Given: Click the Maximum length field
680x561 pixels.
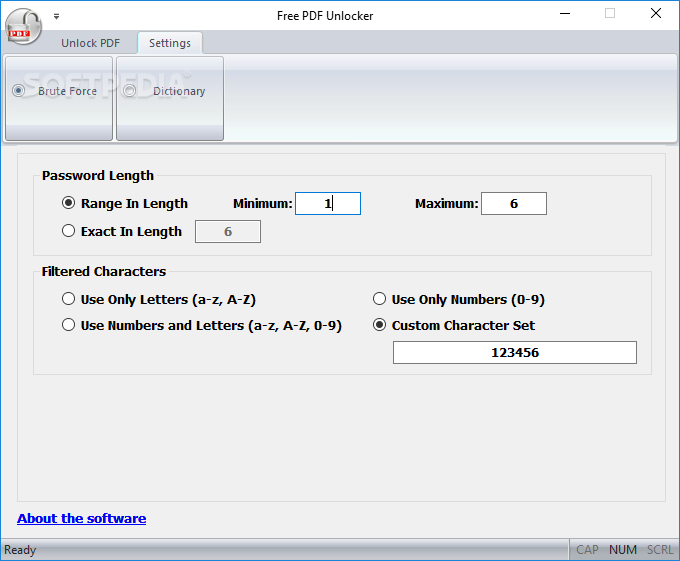Looking at the screenshot, I should (x=514, y=203).
